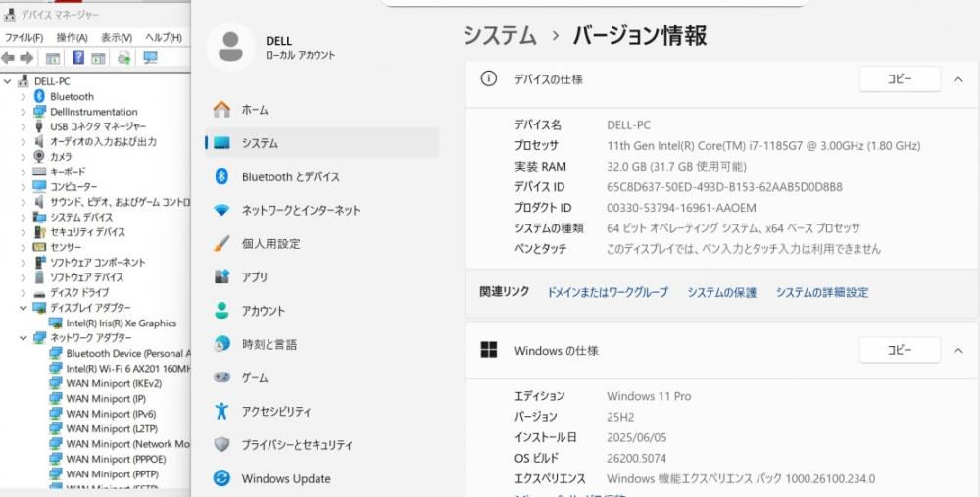Open the ドメインまたはワークグループ link
This screenshot has height=497, width=980.
pyautogui.click(x=608, y=292)
